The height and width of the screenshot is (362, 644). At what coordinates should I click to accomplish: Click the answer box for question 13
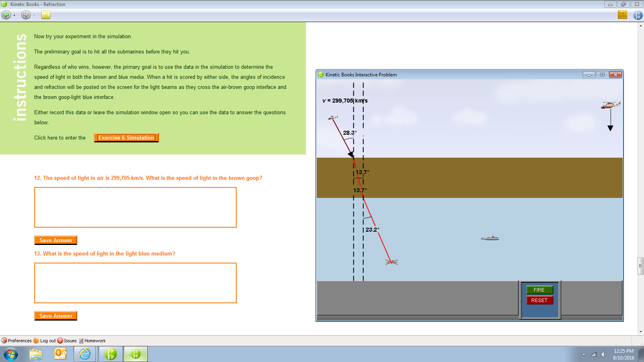[x=135, y=283]
